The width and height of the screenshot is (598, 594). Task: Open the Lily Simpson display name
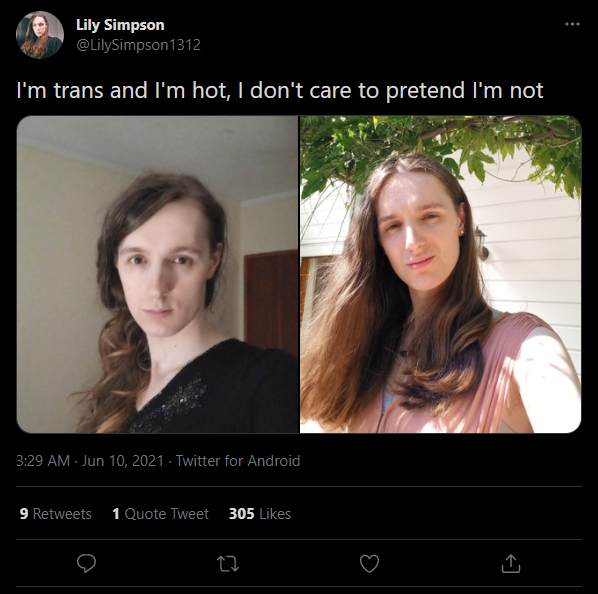tap(120, 25)
